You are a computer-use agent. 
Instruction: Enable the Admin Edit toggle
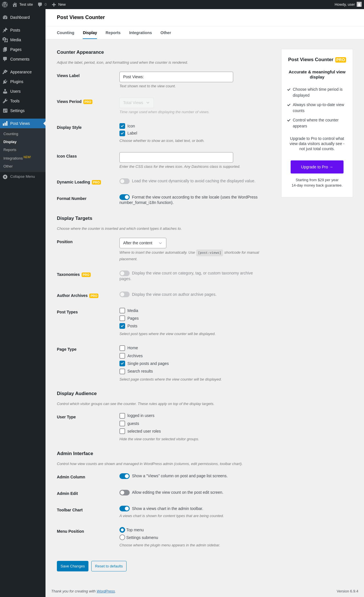[x=125, y=493]
